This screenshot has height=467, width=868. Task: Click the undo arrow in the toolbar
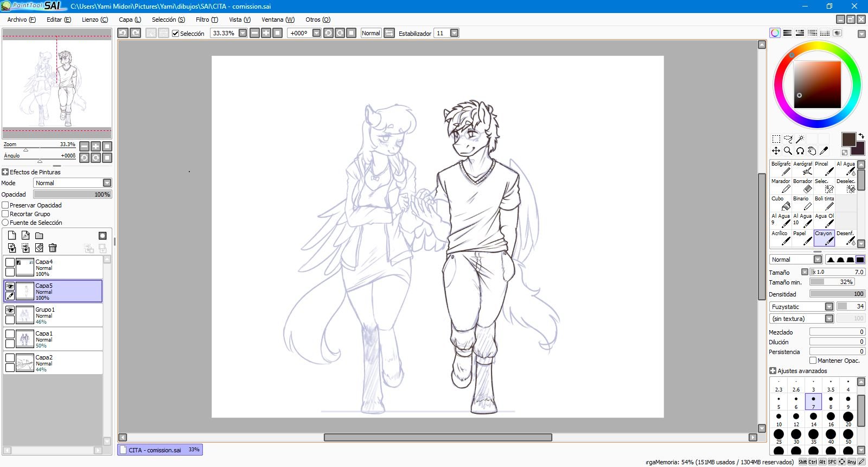pyautogui.click(x=123, y=33)
